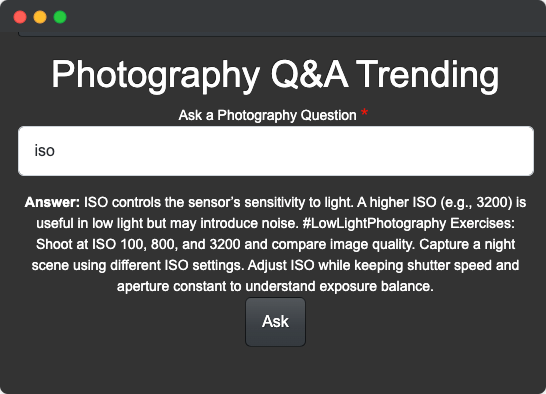
Task: Click the word Photography in the main heading
Action: pos(156,76)
